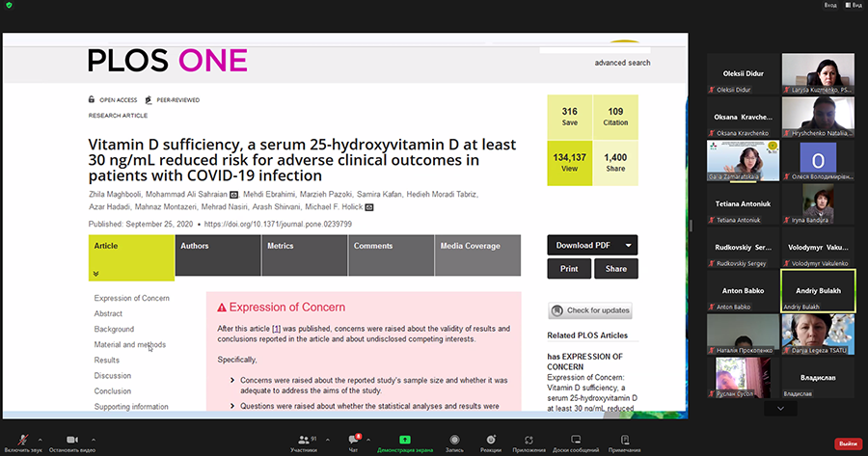The image size is (868, 456).
Task: Open Доски сообщений whiteboards icon
Action: (576, 440)
